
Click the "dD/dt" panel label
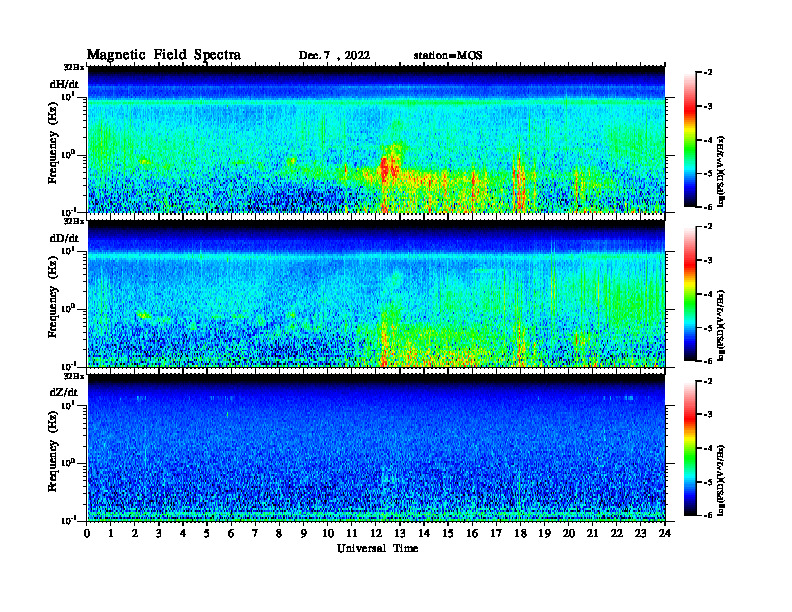pos(64,238)
